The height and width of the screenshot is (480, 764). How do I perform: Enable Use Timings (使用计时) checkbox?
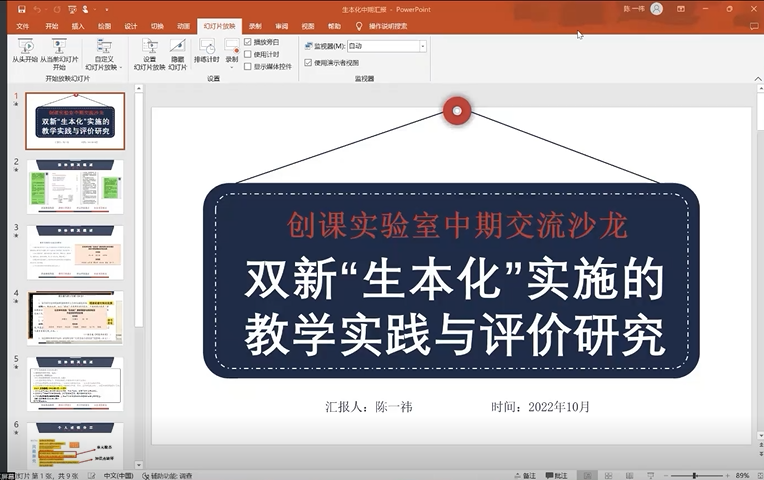[x=248, y=54]
